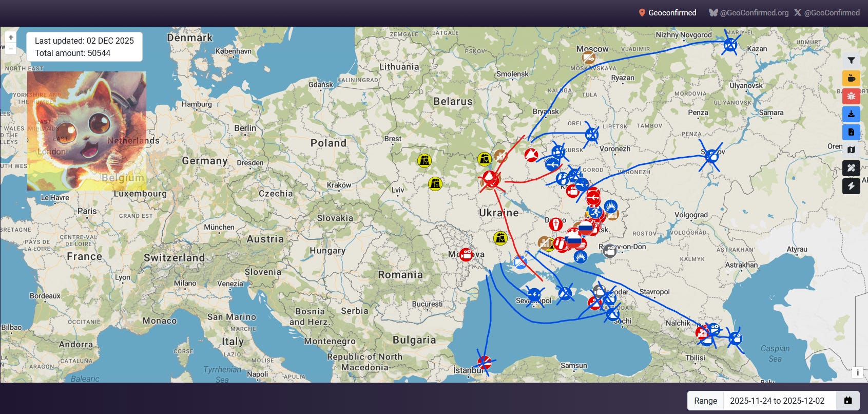The height and width of the screenshot is (414, 868).
Task: Select the crossed blue marker near Saratov
Action: click(x=711, y=156)
